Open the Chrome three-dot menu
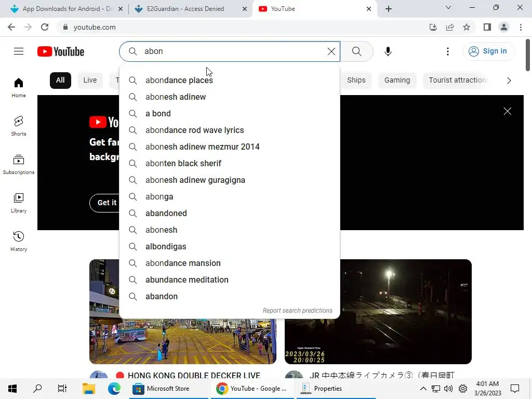The image size is (532, 399). coord(521,27)
